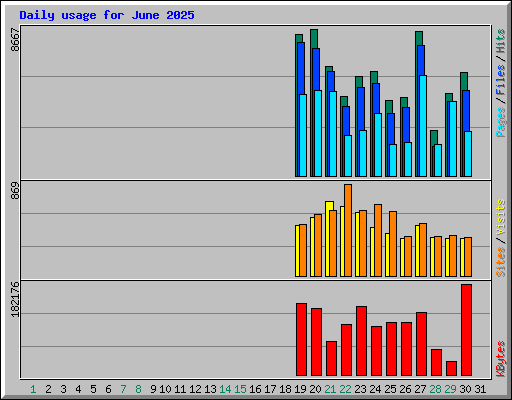This screenshot has width=512, height=400.
Task: Click the 'KBytes' legend label
Action: point(501,359)
